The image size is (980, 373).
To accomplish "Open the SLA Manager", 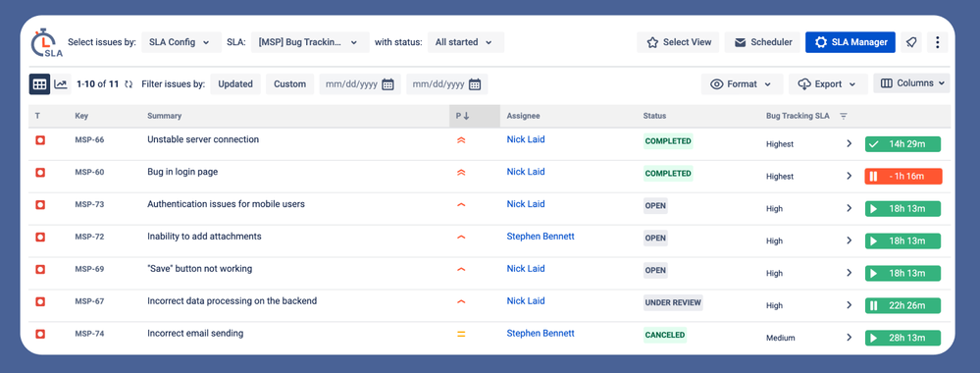I will (x=851, y=42).
